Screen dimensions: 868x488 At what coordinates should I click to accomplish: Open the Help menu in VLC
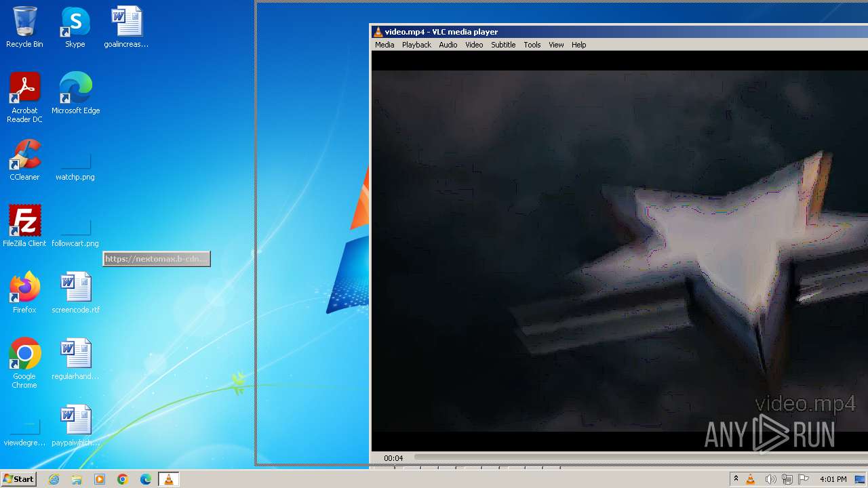[x=578, y=45]
